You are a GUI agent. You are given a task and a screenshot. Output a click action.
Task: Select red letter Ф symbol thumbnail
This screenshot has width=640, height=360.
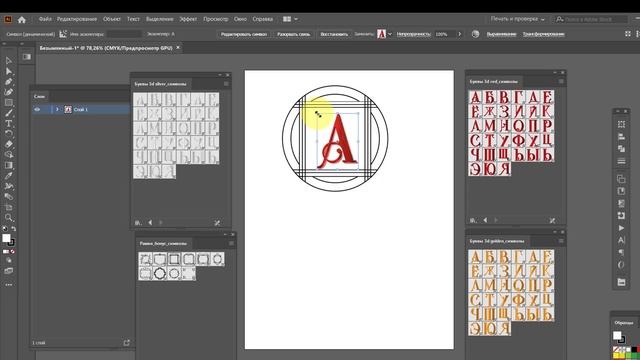click(518, 140)
